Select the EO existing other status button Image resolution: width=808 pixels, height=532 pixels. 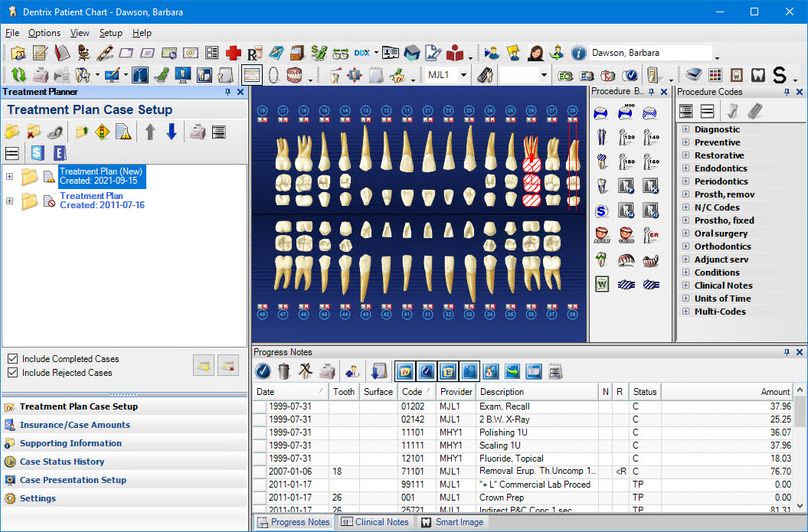pos(565,75)
